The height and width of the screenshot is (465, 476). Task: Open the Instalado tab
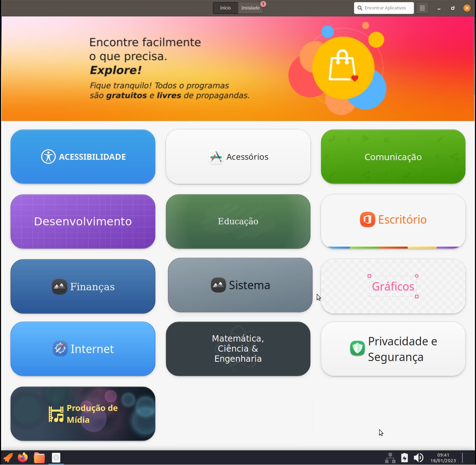[251, 8]
